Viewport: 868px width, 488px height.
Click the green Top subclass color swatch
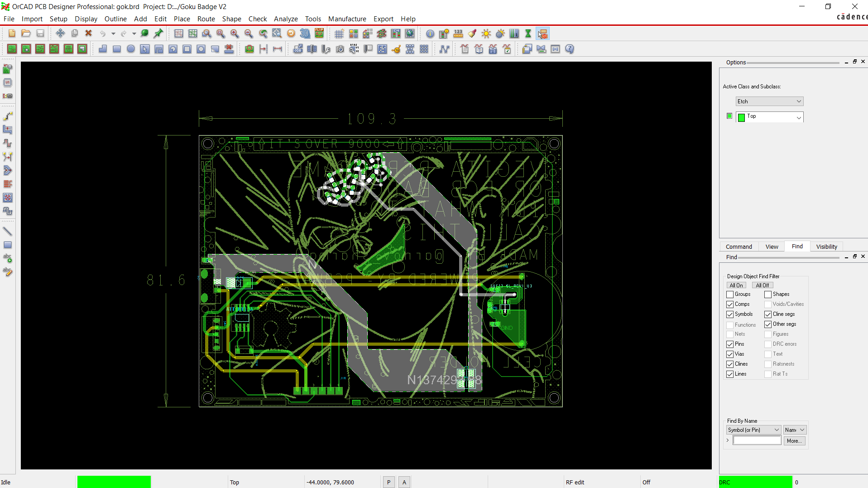741,118
